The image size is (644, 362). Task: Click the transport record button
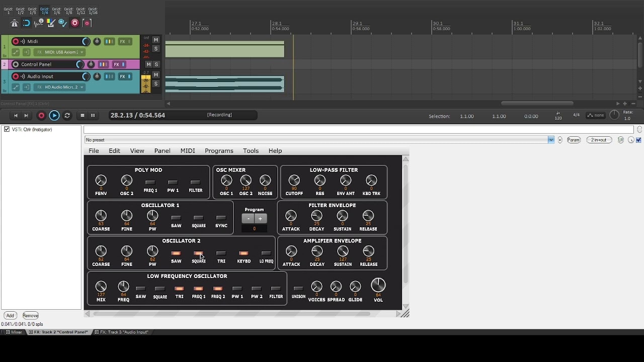coord(41,116)
